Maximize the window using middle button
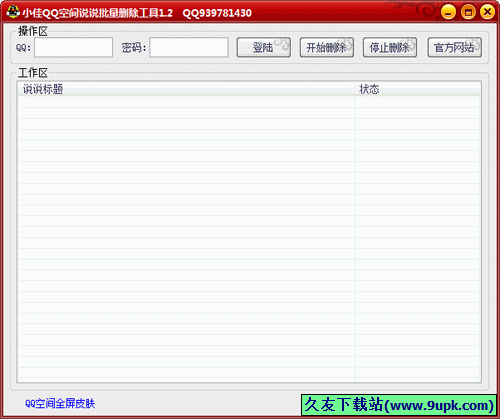The width and height of the screenshot is (500, 419). (x=468, y=12)
